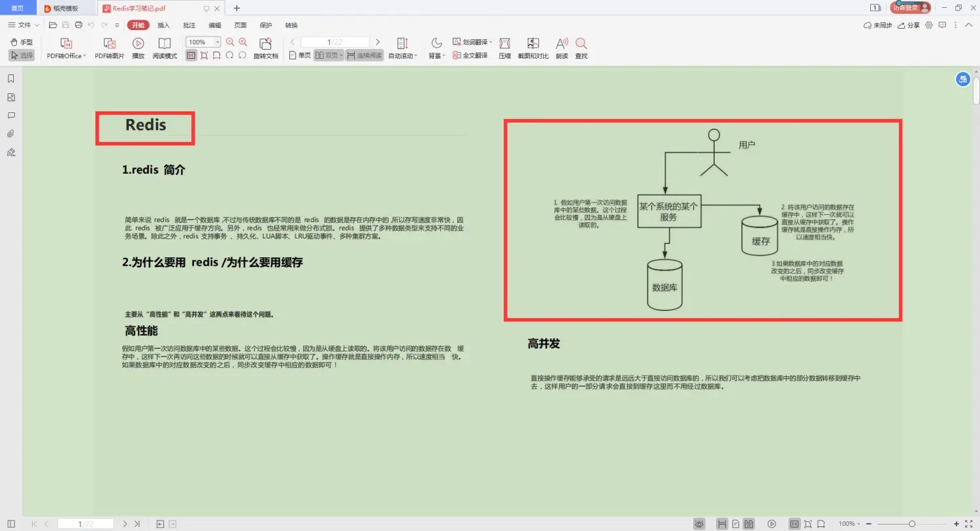Open settings gear near share
The width and height of the screenshot is (980, 531).
coord(929,25)
